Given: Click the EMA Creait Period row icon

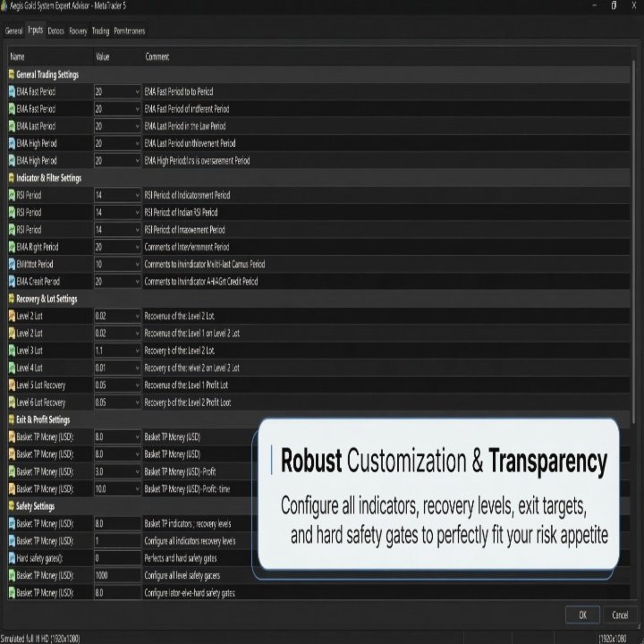Looking at the screenshot, I should tap(12, 282).
